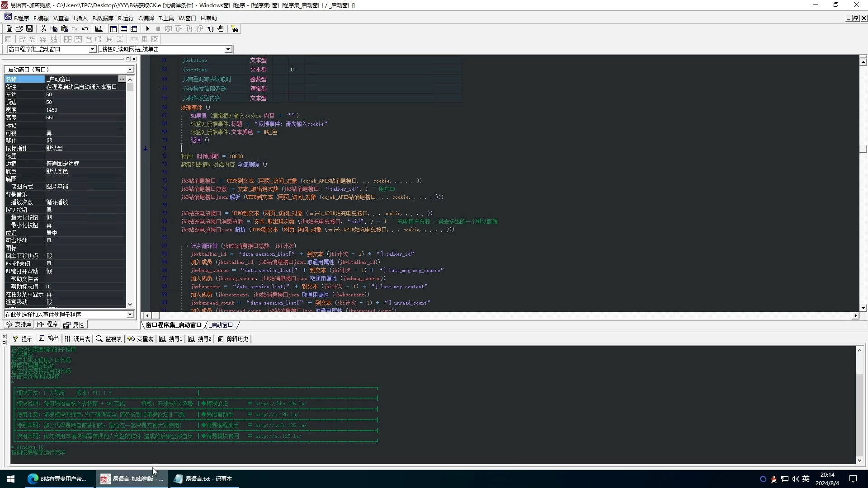This screenshot has height=488, width=868.
Task: Select the 属性 tab
Action: (x=74, y=325)
